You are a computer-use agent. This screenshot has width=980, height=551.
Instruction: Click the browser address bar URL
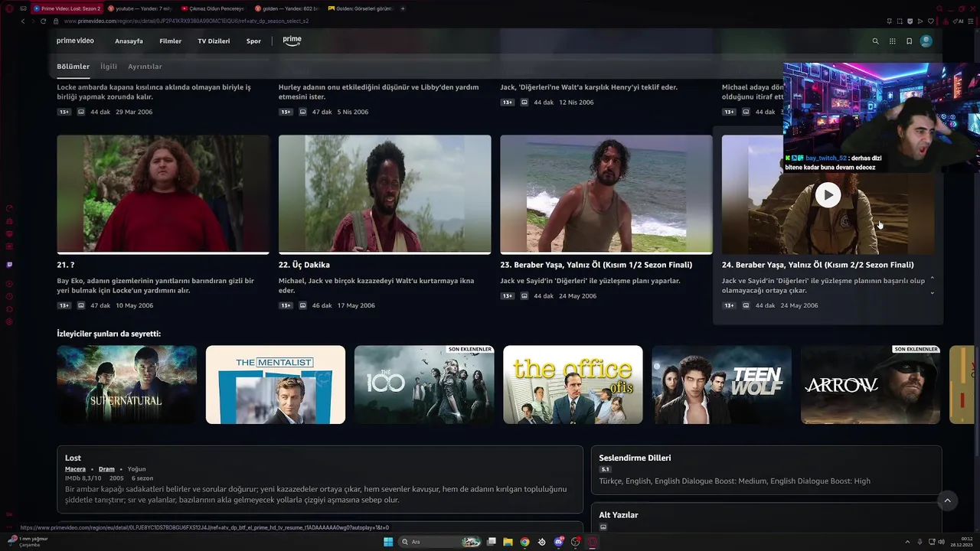coord(187,21)
